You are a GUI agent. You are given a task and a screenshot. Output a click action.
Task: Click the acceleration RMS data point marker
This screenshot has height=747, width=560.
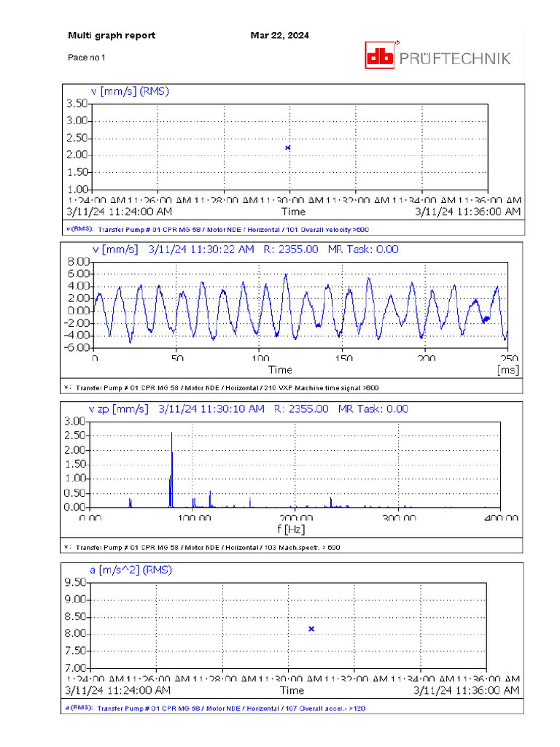click(311, 629)
